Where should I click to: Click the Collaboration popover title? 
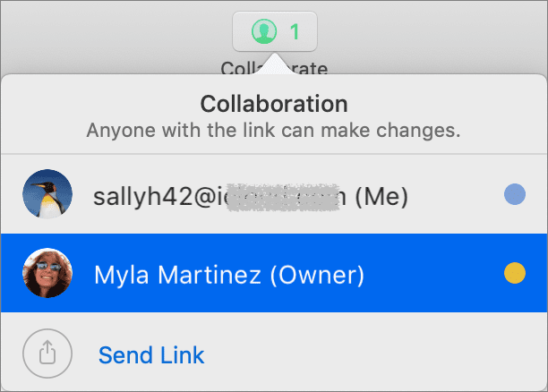pos(274,104)
